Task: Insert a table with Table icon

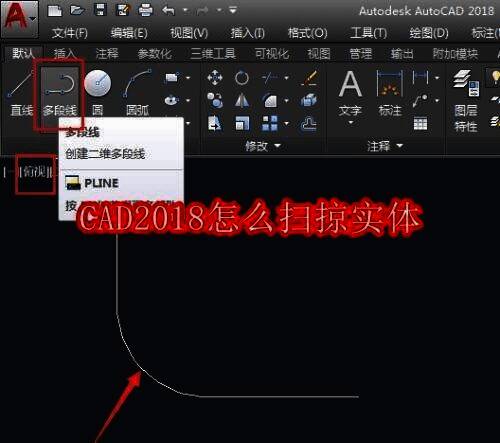Action: 420,124
